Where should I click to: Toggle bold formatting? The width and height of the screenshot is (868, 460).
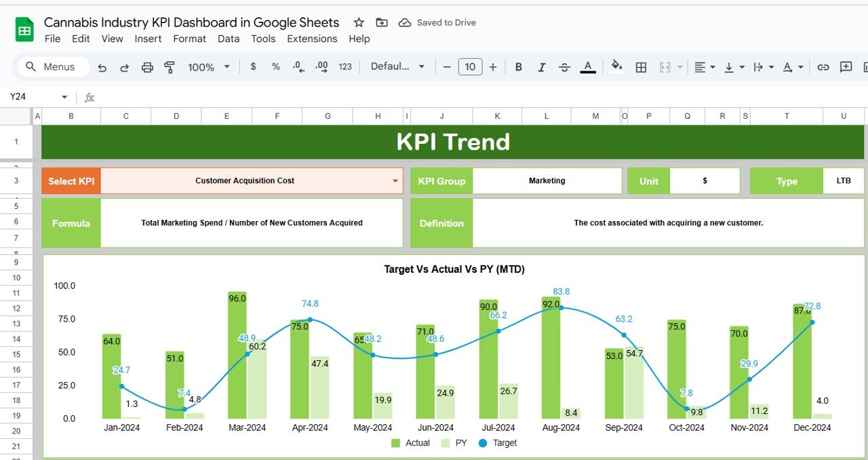point(519,67)
